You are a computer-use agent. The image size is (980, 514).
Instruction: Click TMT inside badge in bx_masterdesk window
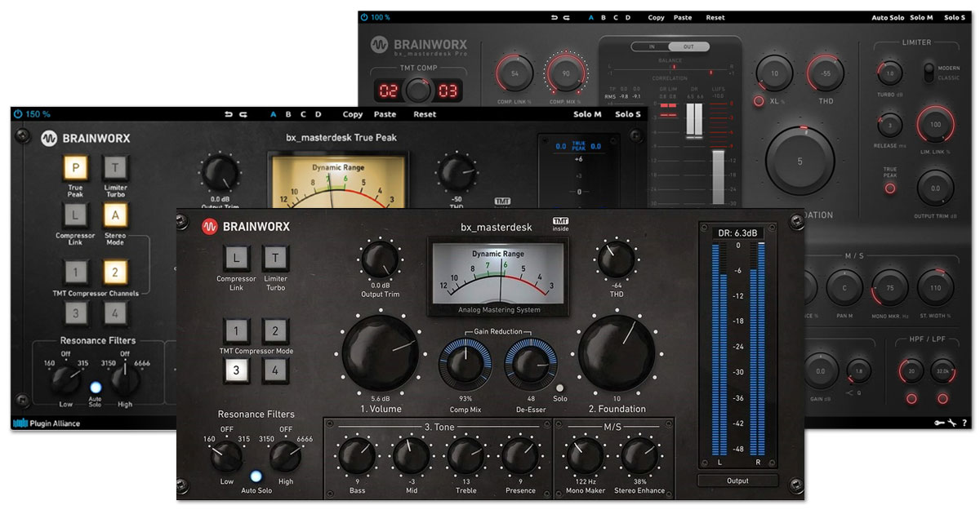click(560, 224)
